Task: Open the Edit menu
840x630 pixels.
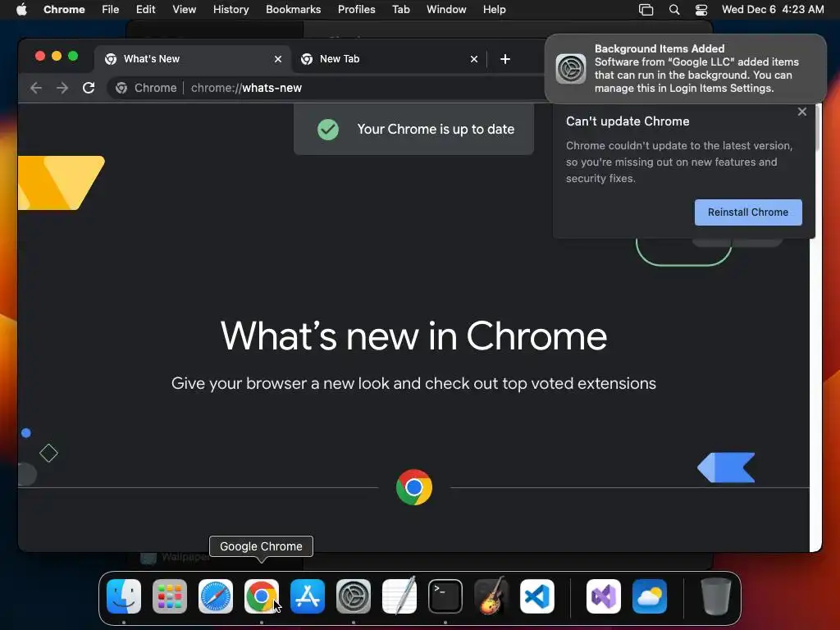Action: [146, 10]
